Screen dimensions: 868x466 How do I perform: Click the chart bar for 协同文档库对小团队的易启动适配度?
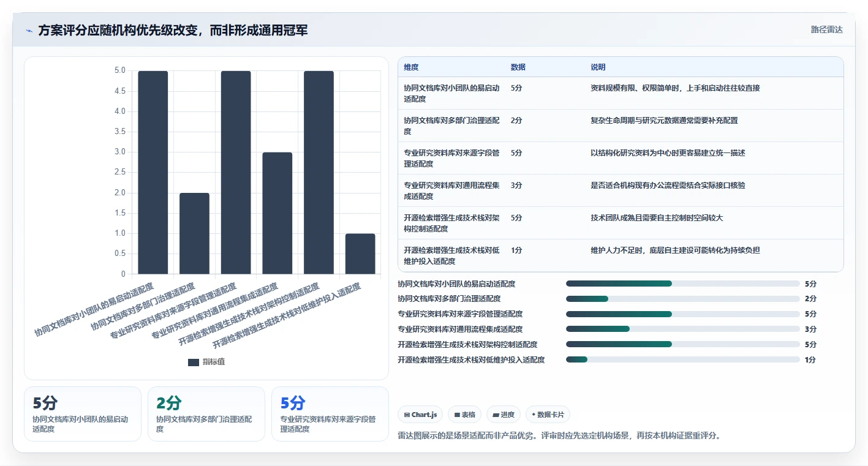tap(153, 172)
